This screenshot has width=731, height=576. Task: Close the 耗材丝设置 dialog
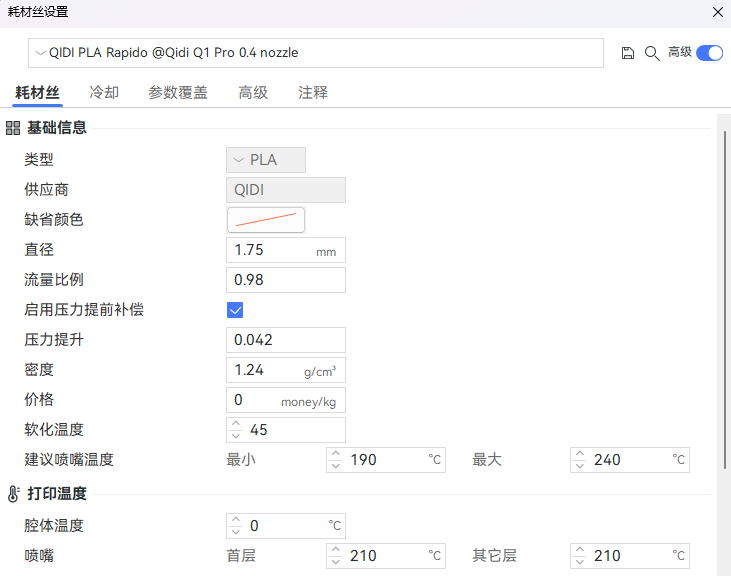tap(717, 12)
